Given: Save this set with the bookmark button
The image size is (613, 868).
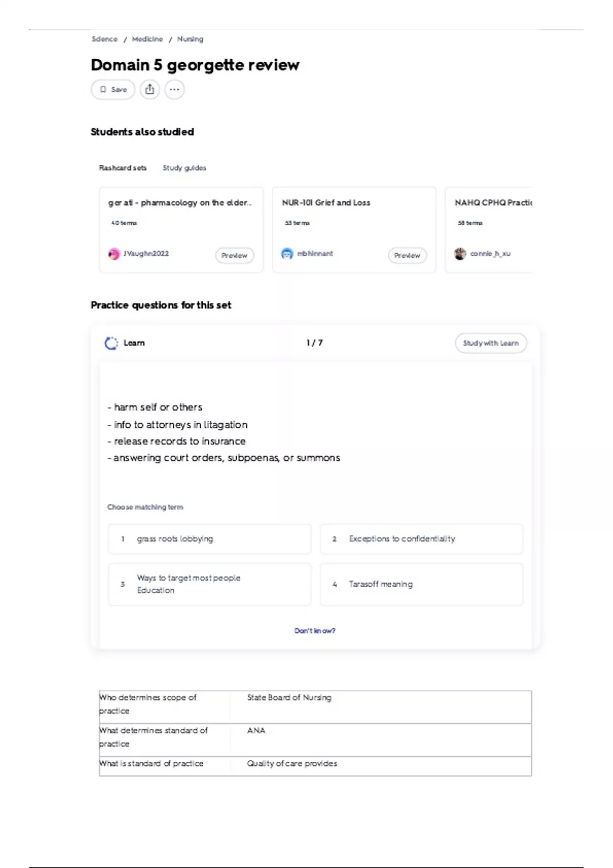Looking at the screenshot, I should click(113, 89).
